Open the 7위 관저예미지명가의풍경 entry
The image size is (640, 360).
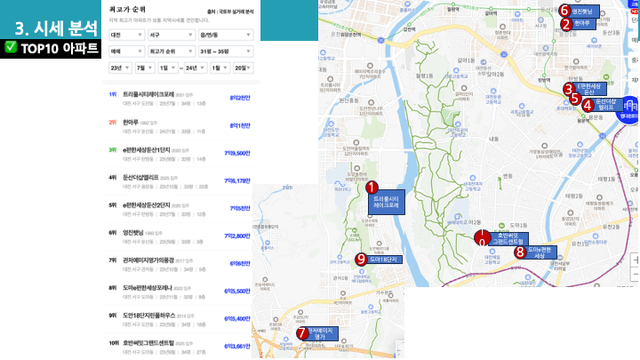pos(180,264)
